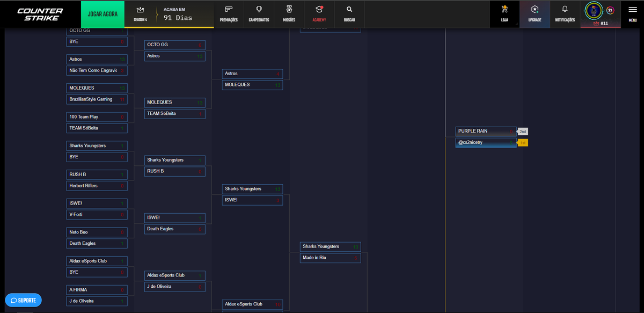This screenshot has width=644, height=313.
Task: Click RUSH B facing Herbert Riflers
Action: [x=97, y=174]
